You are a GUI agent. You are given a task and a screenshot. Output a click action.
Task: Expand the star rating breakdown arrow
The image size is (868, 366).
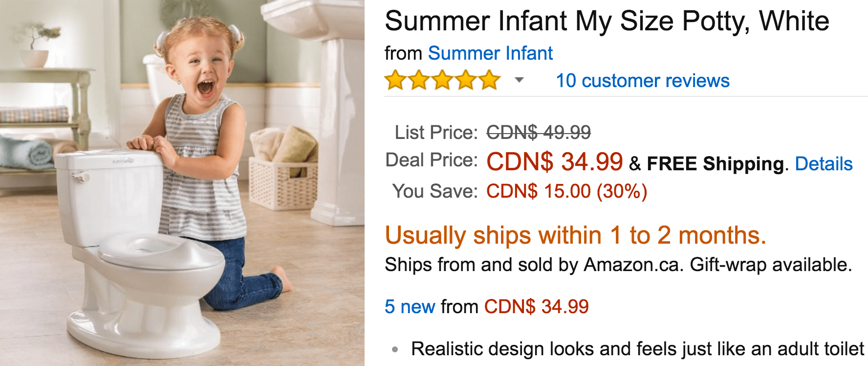pyautogui.click(x=519, y=80)
